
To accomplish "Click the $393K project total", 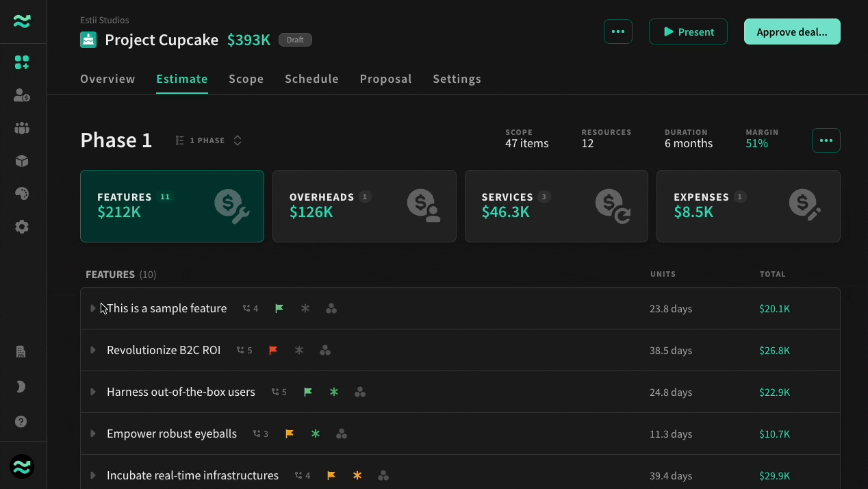I will (249, 40).
